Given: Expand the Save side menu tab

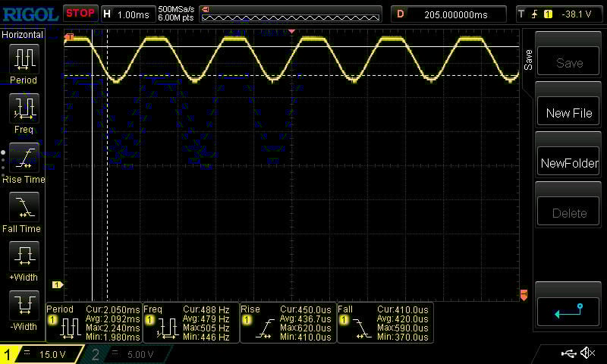Looking at the screenshot, I should (527, 58).
